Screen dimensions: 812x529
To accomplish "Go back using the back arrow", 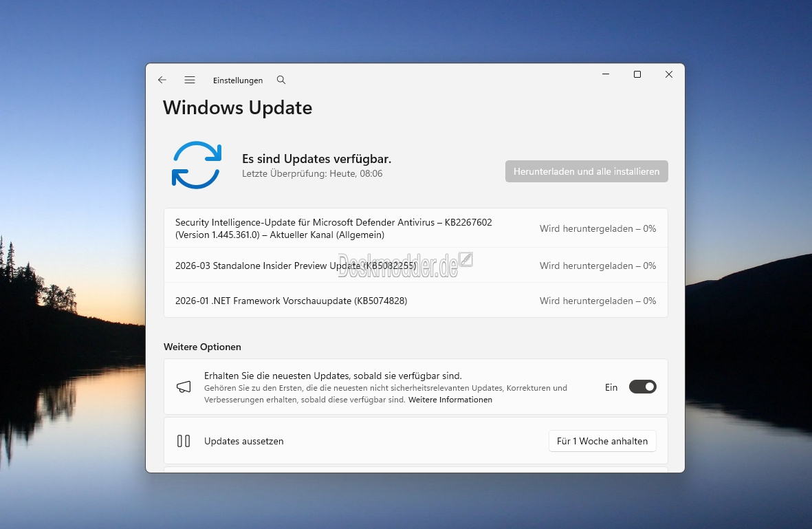I will point(162,80).
